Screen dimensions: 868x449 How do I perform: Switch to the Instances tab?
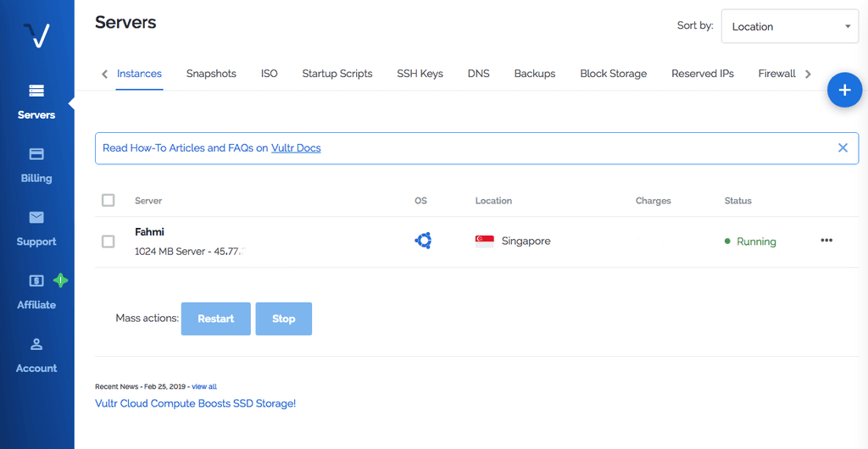click(x=139, y=74)
